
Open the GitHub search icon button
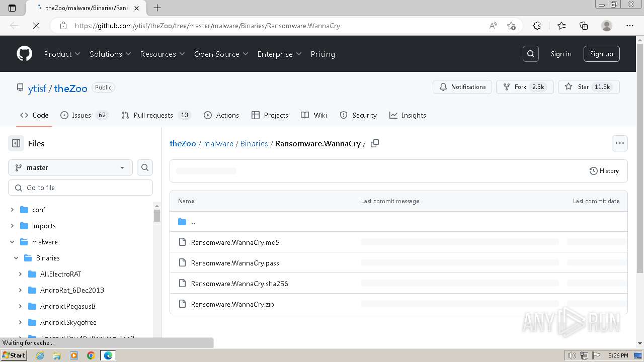pyautogui.click(x=531, y=54)
